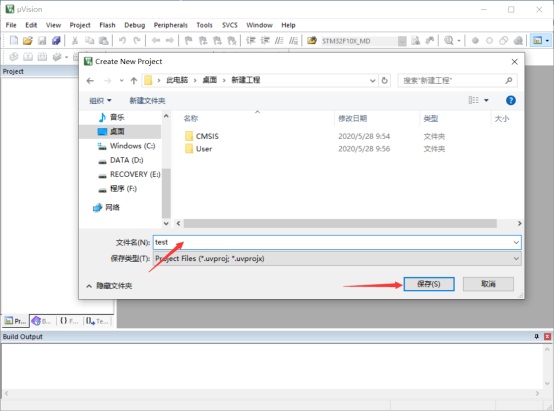Click the Insert Breakpoint red dot icon
The image size is (554, 411).
[x=475, y=41]
